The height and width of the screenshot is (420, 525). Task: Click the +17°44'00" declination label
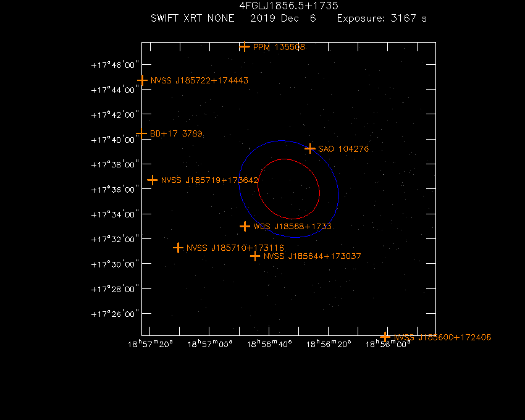pos(115,90)
